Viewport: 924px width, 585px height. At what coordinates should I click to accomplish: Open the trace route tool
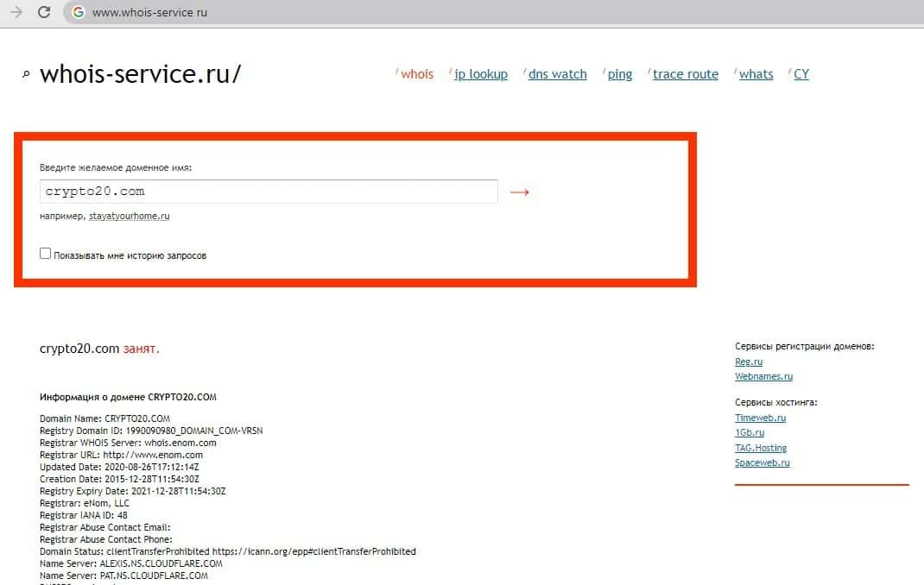tap(686, 74)
